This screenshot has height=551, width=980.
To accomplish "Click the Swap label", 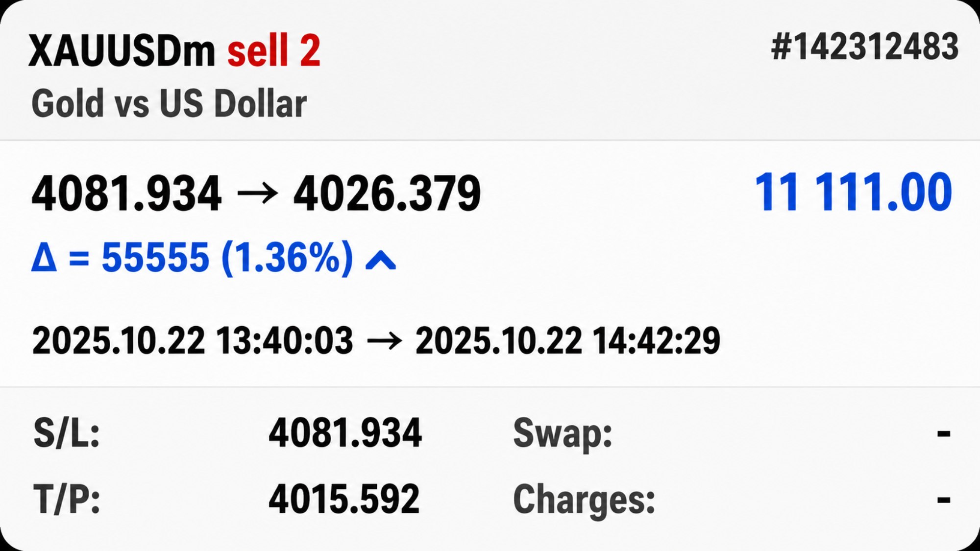I will [x=563, y=434].
